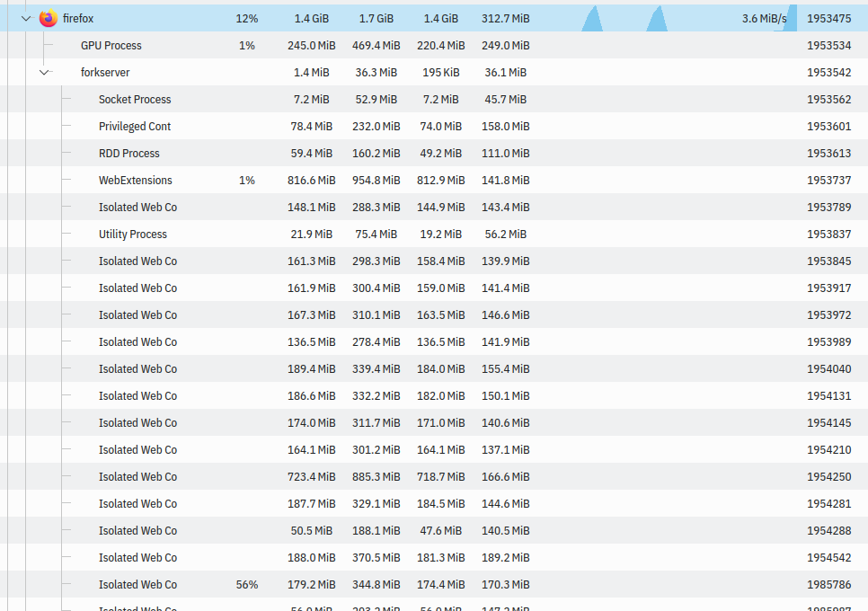This screenshot has height=611, width=868.
Task: Select Isolated Web Co with PID 1954145
Action: pos(434,423)
